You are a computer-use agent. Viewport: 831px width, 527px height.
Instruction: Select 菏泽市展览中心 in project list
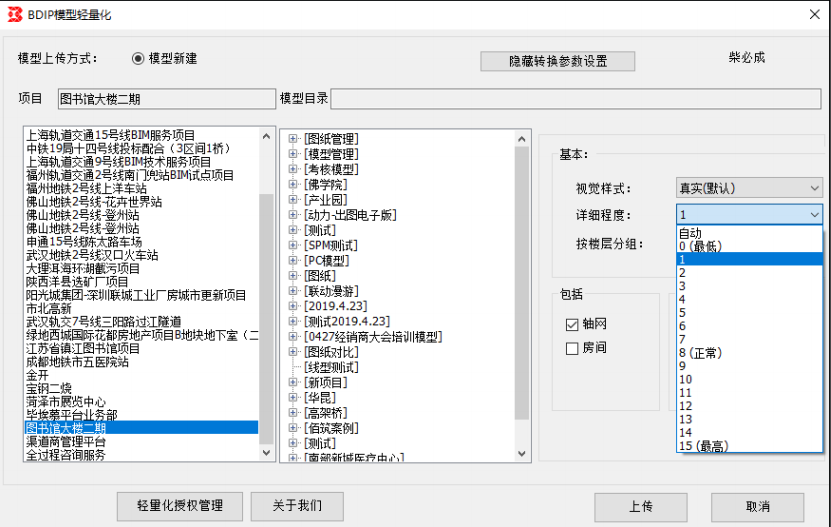click(x=66, y=402)
